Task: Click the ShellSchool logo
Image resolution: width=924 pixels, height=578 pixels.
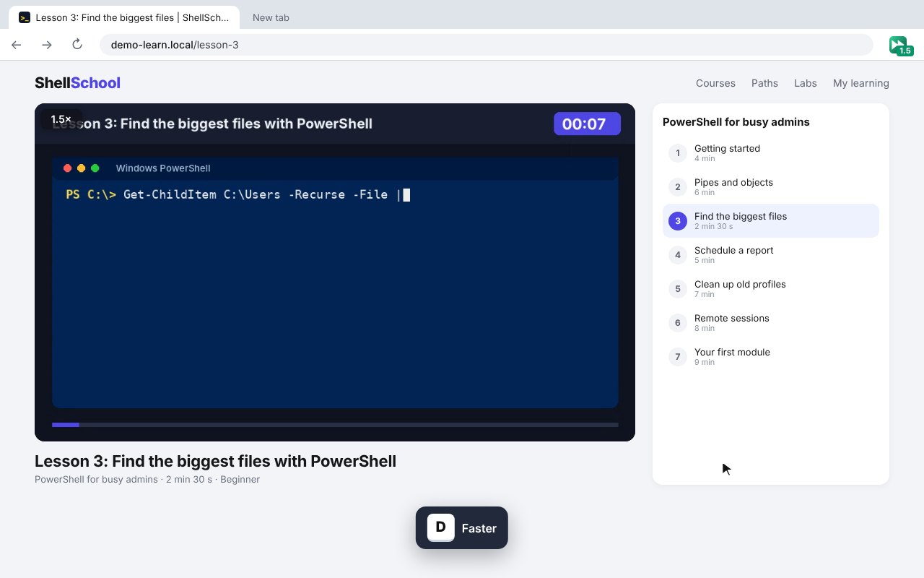Action: coord(77,83)
